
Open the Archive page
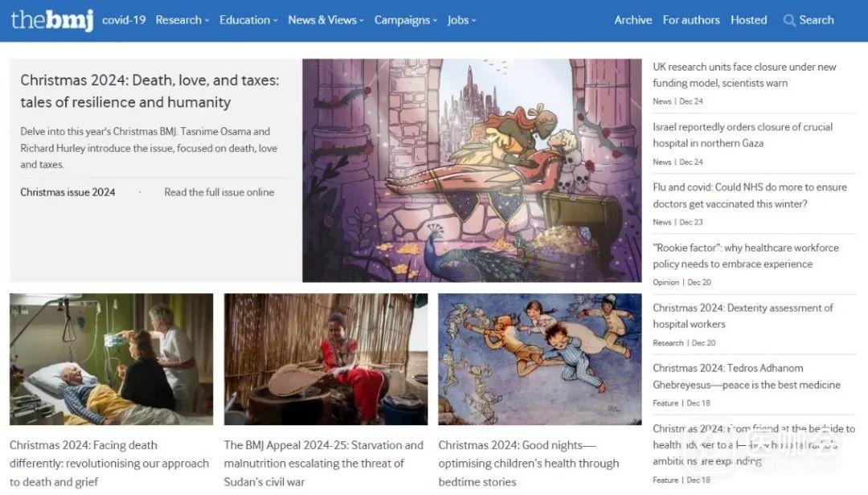pos(633,20)
